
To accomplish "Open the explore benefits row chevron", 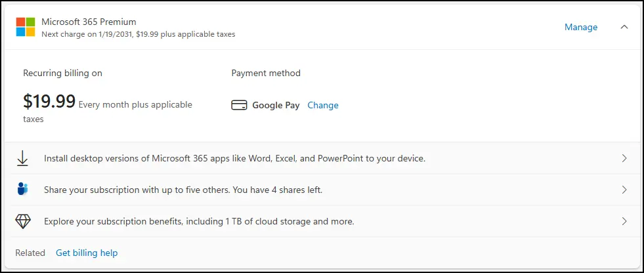I will point(624,221).
